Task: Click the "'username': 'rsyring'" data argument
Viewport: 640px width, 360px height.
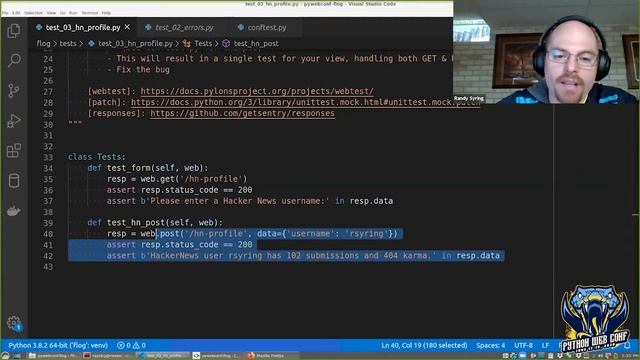Action: click(338, 233)
